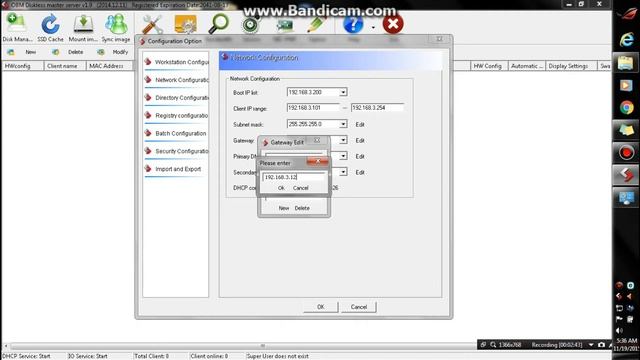This screenshot has height=360, width=640.
Task: Expand the Boot IP list dropdown
Action: (x=343, y=93)
